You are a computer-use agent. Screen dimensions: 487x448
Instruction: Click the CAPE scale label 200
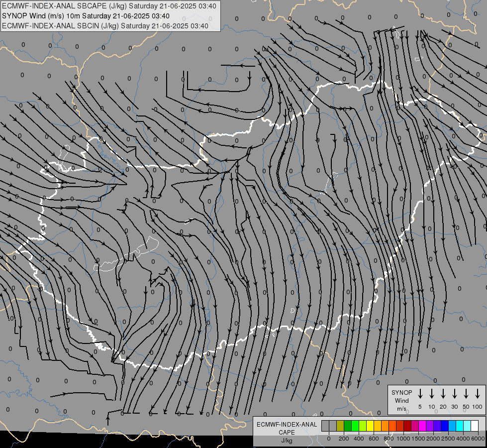(344, 439)
